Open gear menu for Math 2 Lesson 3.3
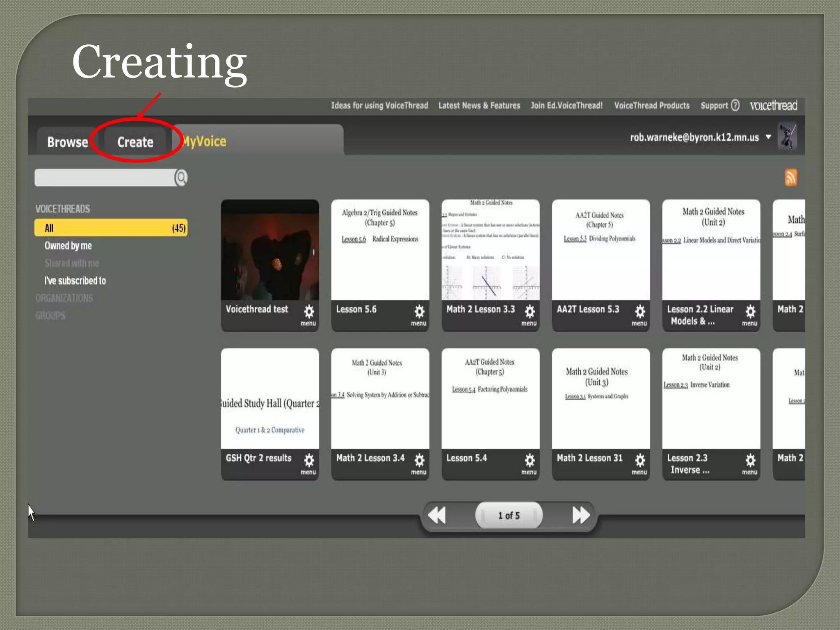Viewport: 840px width, 630px height. (530, 312)
